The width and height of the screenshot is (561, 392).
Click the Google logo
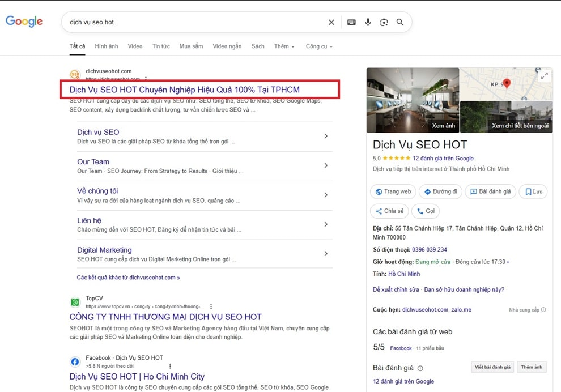(x=24, y=22)
